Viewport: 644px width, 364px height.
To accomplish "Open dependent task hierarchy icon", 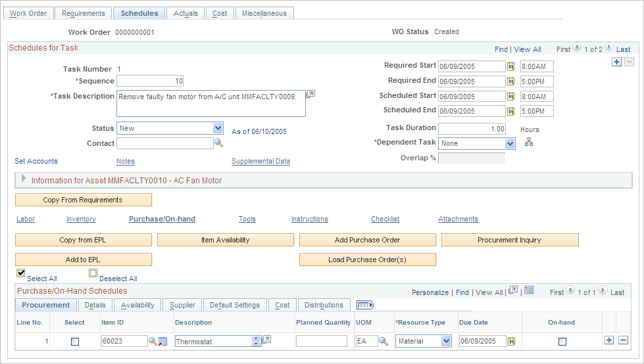I will tap(529, 142).
